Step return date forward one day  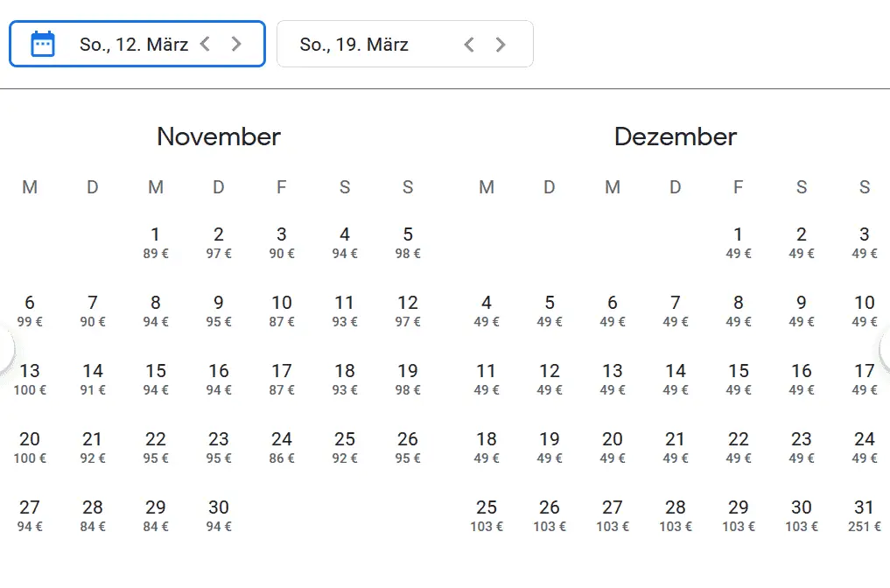click(x=501, y=44)
